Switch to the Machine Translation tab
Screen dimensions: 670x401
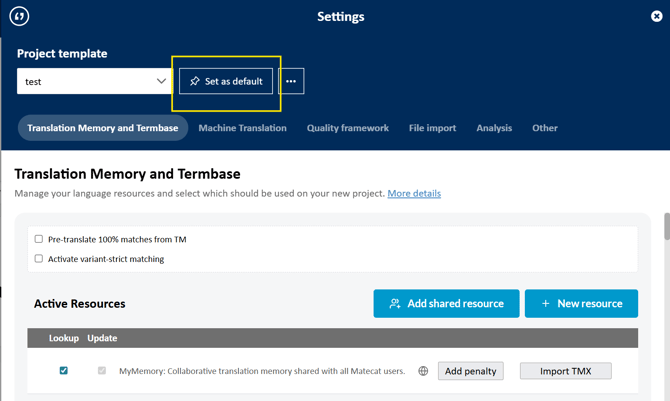tap(242, 128)
